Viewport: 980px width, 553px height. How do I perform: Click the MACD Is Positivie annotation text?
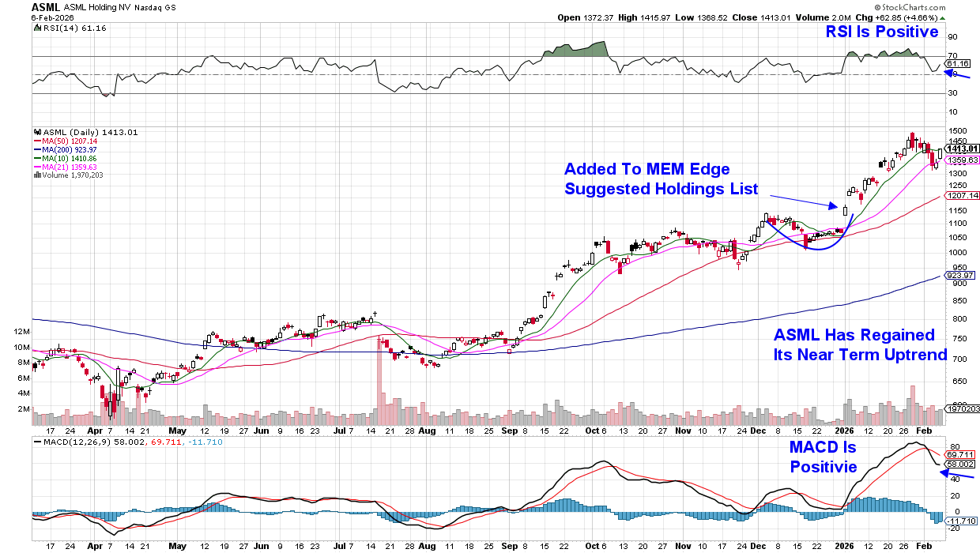click(824, 457)
